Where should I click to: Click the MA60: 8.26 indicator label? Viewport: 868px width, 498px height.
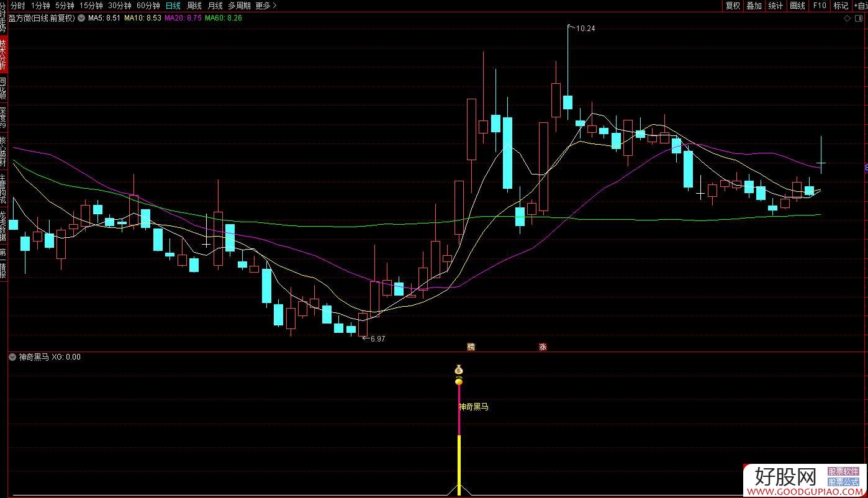click(224, 18)
